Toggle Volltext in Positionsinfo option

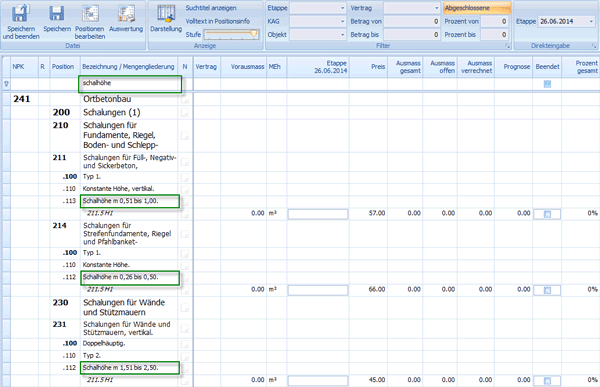[x=218, y=21]
